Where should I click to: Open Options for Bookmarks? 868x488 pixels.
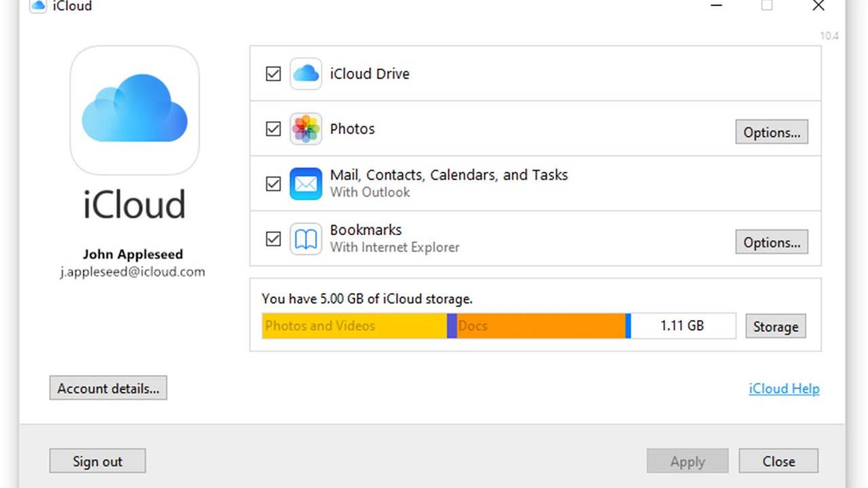(x=772, y=242)
